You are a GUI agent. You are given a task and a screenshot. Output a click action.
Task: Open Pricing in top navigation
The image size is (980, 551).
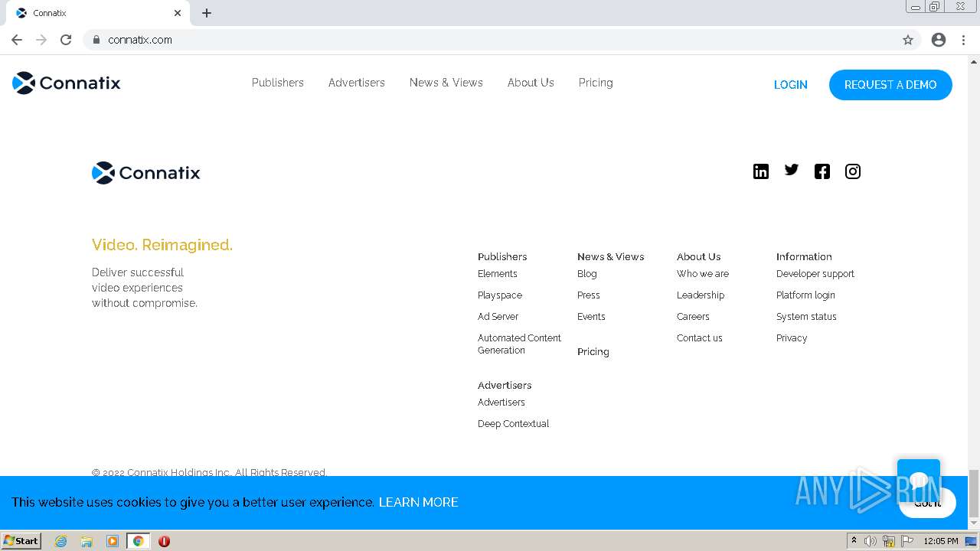point(596,83)
